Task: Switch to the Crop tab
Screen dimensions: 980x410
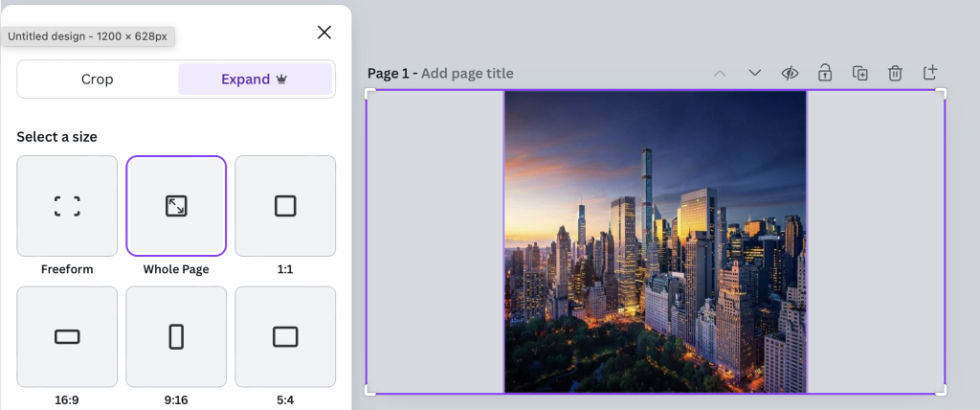Action: [x=98, y=80]
